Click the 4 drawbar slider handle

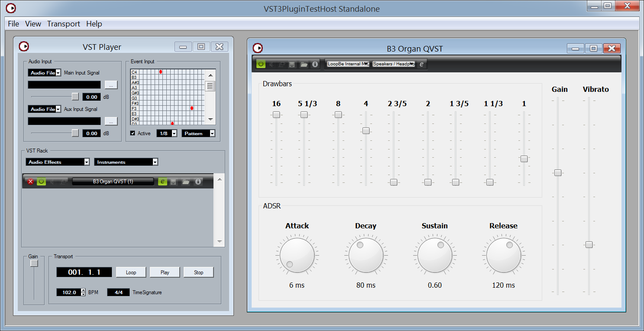pyautogui.click(x=366, y=130)
